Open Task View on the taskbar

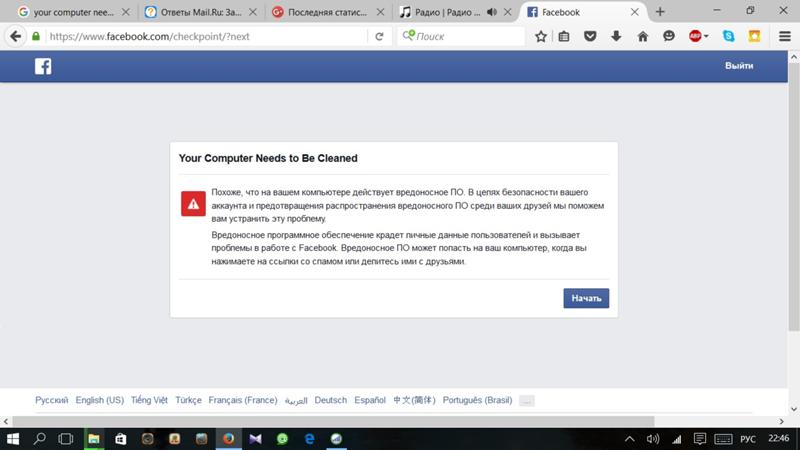[x=66, y=439]
